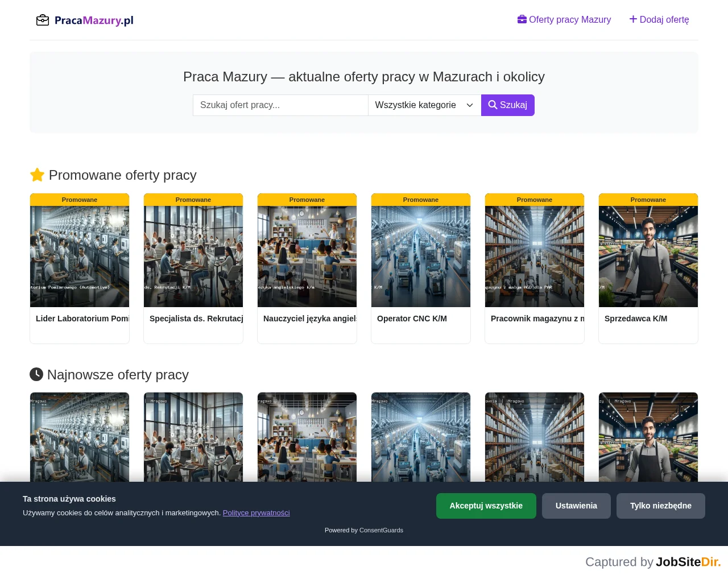
Task: Focus the Szukaj ofert pracy search field
Action: pyautogui.click(x=280, y=105)
